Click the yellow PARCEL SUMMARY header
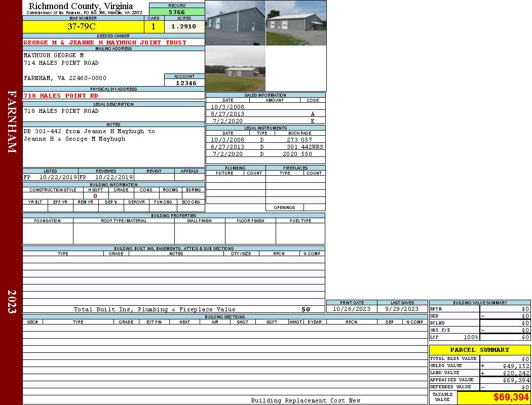 [479, 350]
